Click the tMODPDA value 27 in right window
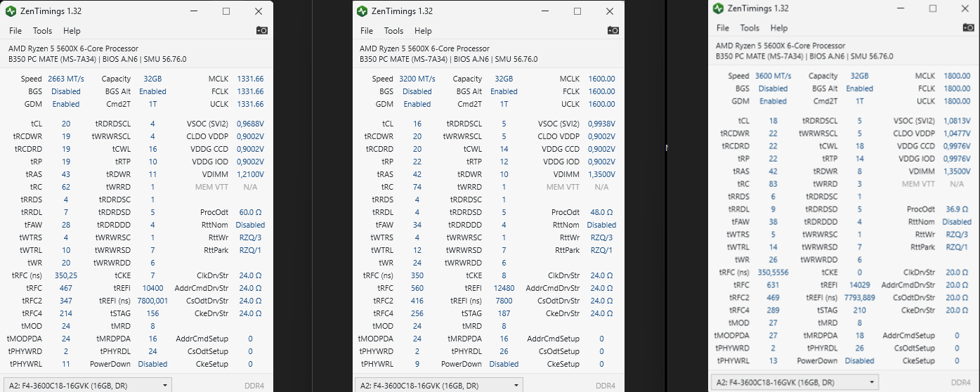 coord(773,336)
